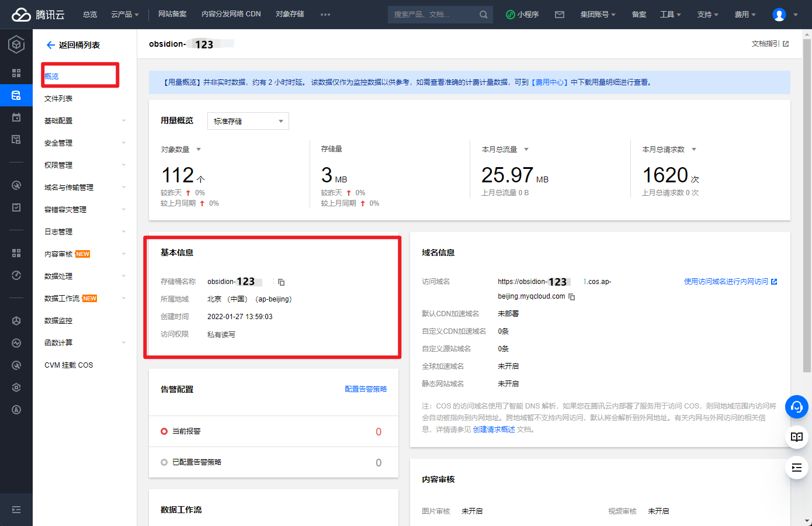Viewport: 812px width, 526px height.
Task: Expand the 函数计算 sidebar section
Action: pyautogui.click(x=85, y=343)
